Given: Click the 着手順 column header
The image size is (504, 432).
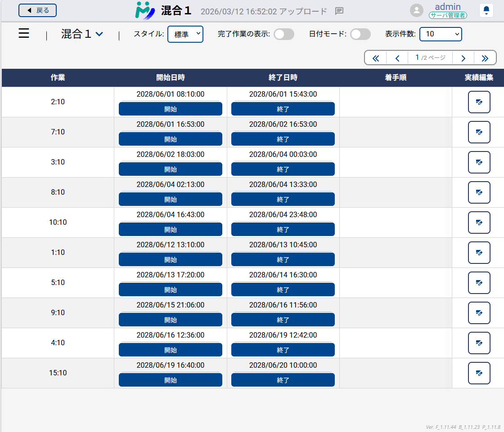Looking at the screenshot, I should coord(396,77).
